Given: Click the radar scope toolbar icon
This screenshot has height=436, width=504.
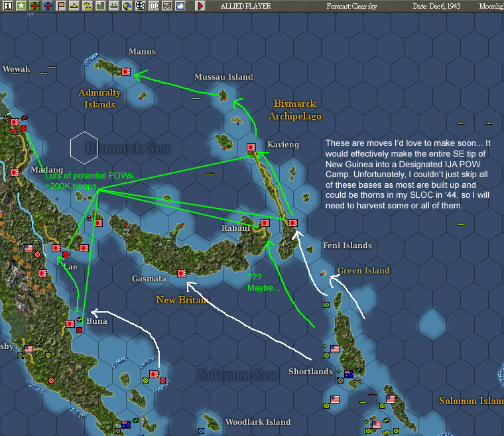Looking at the screenshot, I should click(140, 6).
